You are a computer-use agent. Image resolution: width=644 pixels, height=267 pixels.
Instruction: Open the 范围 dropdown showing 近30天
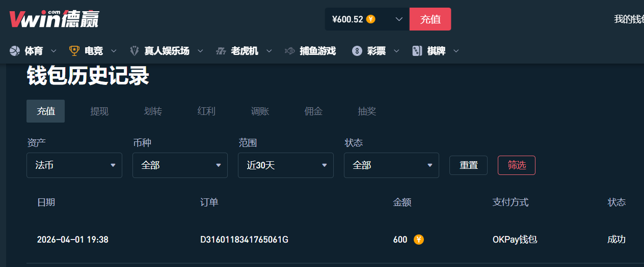[286, 165]
